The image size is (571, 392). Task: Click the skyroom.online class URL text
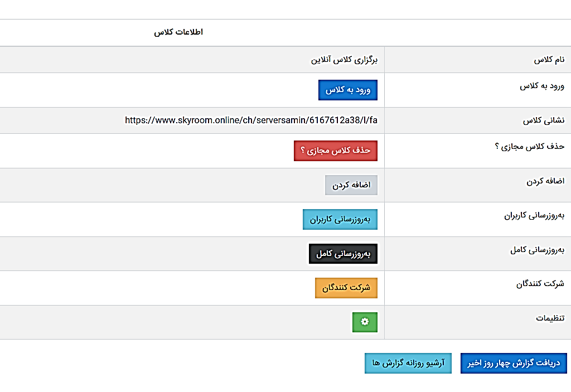(251, 120)
